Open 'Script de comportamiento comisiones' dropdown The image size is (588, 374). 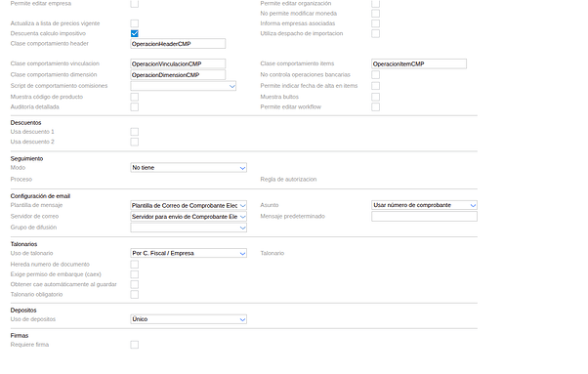click(x=183, y=86)
